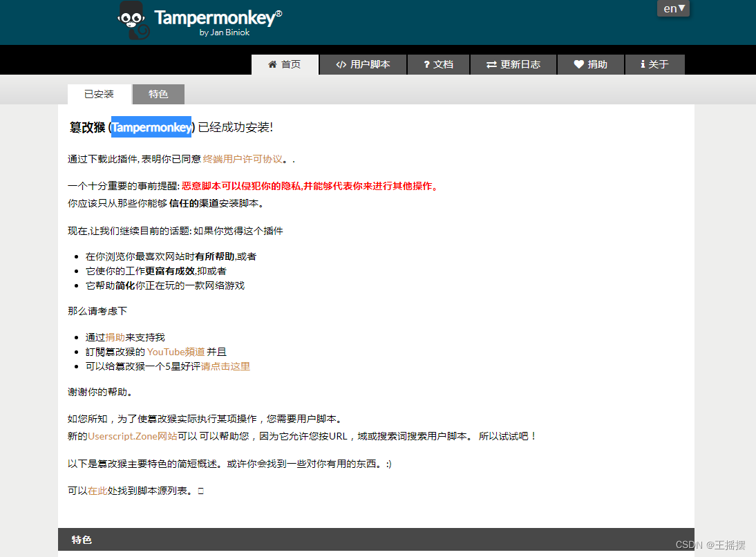Click the 请点击这里 rating link

[225, 366]
